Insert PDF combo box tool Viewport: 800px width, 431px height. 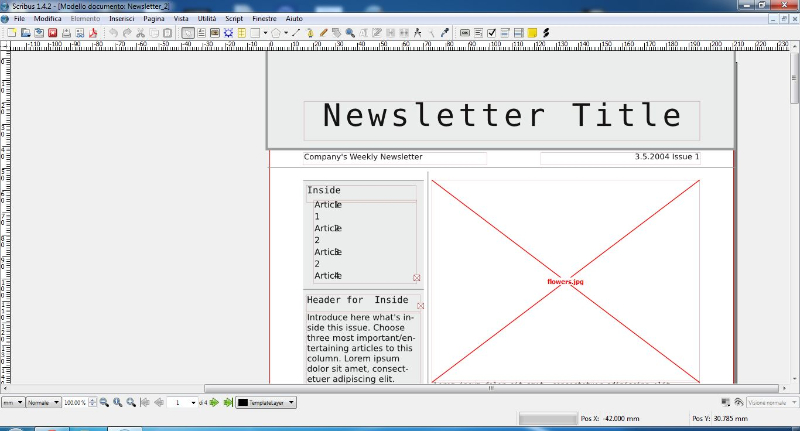pos(505,33)
